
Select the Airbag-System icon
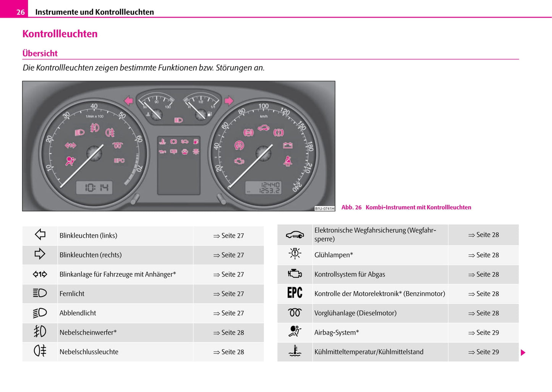[295, 331]
